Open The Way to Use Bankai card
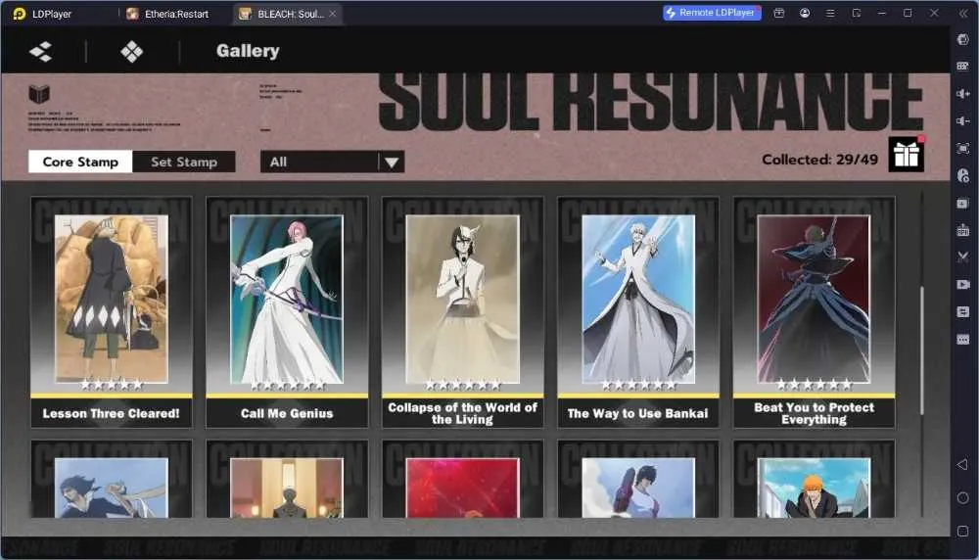979x560 pixels. point(638,312)
